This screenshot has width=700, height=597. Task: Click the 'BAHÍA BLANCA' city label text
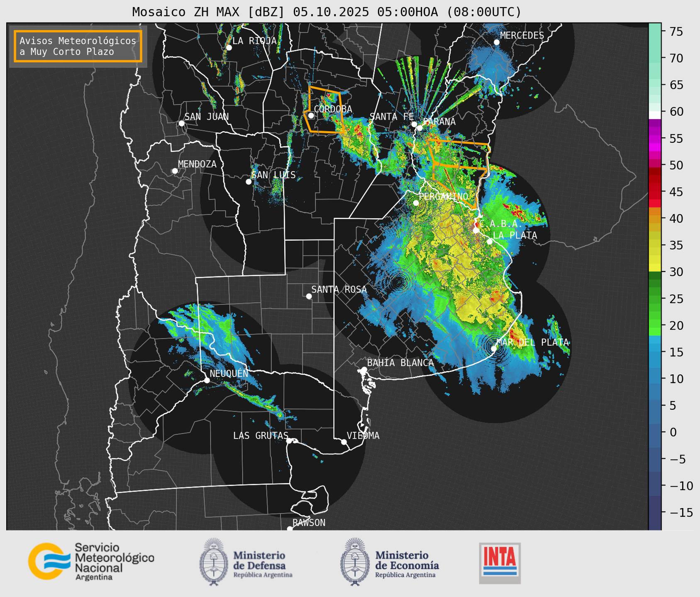(400, 363)
